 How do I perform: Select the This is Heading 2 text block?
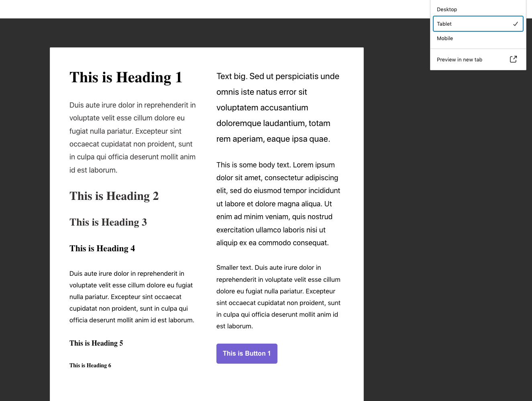click(x=114, y=196)
